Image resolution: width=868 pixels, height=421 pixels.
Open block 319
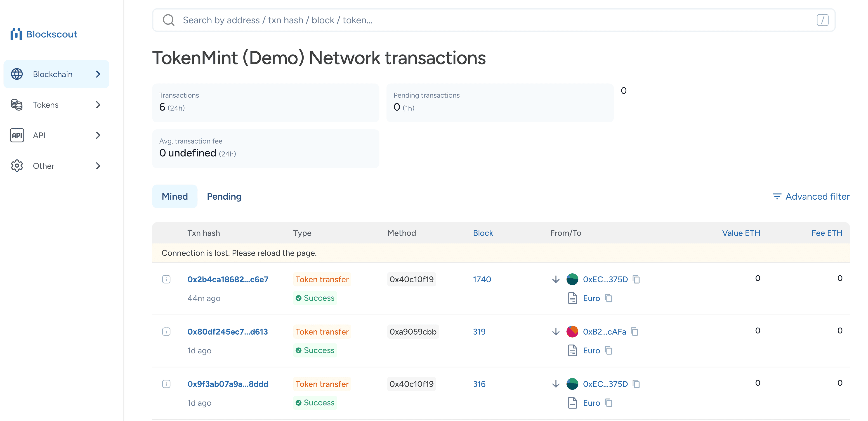(479, 332)
